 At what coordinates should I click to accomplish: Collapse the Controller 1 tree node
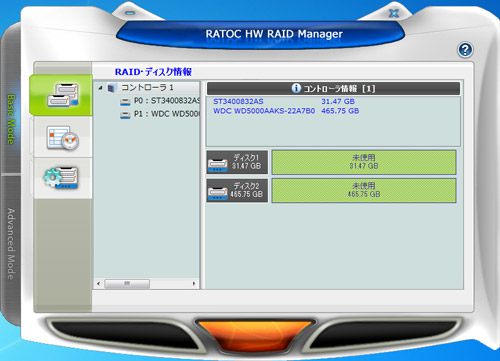(100, 88)
